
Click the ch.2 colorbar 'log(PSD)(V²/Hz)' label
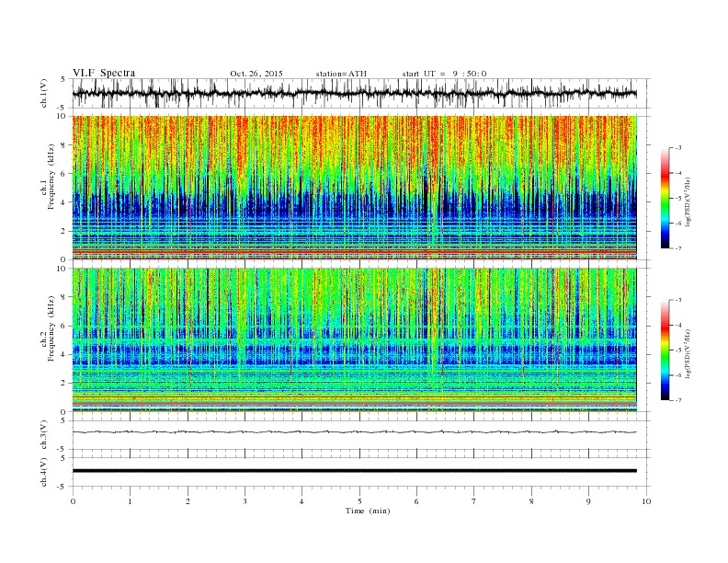click(x=688, y=354)
